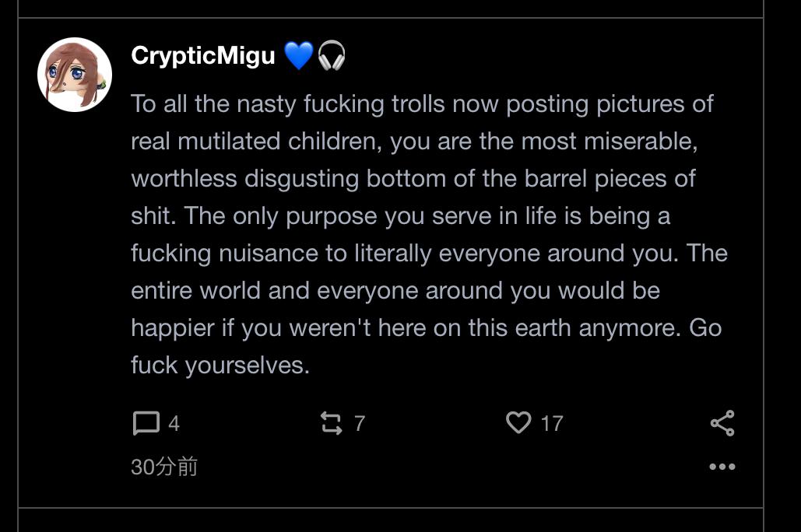
Task: Open the share icon on the post
Action: [x=722, y=423]
